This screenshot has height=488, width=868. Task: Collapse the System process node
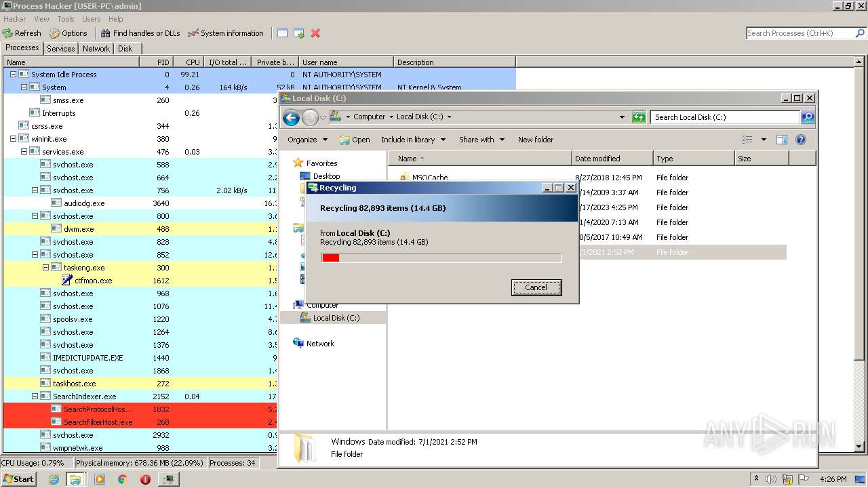point(24,87)
